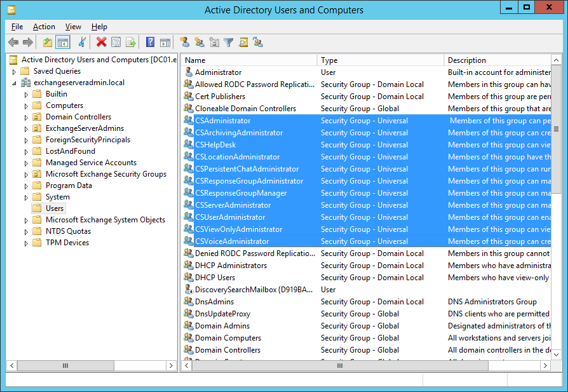Expand the Managed Service Accounts container

pos(26,163)
